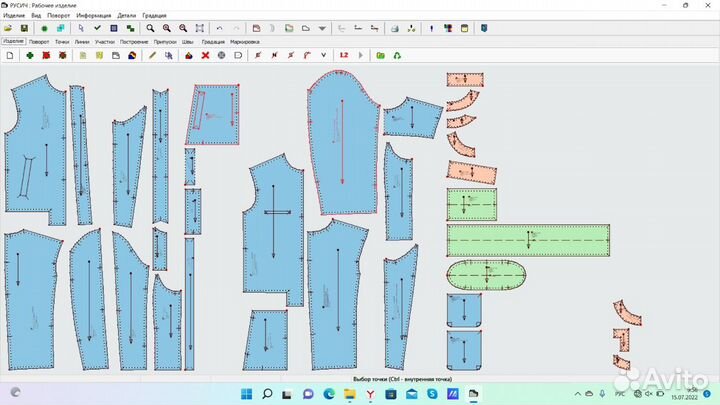Screen dimensions: 720x405
Task: Click the green plus add icon
Action: coord(30,56)
